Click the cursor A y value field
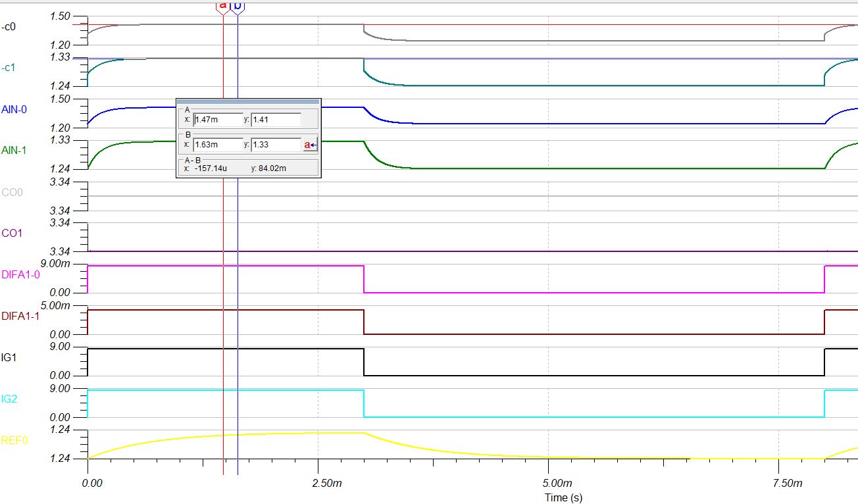 click(276, 120)
